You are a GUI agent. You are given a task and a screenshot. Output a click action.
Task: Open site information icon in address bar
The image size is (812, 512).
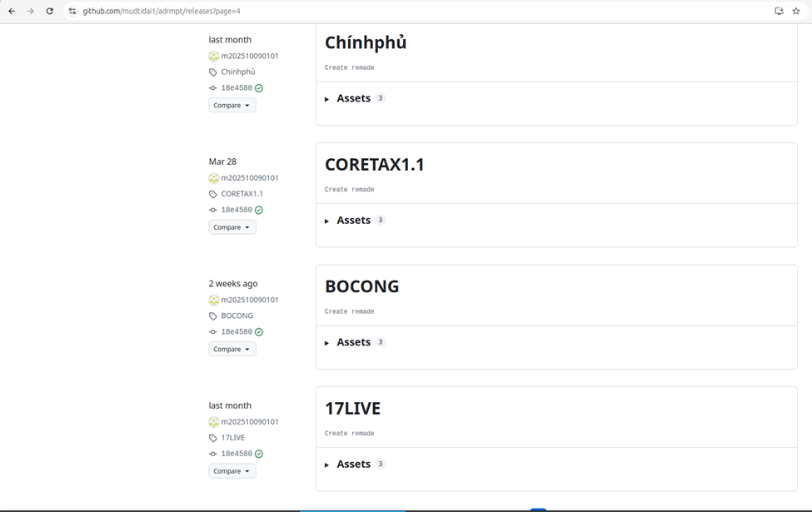click(x=72, y=11)
